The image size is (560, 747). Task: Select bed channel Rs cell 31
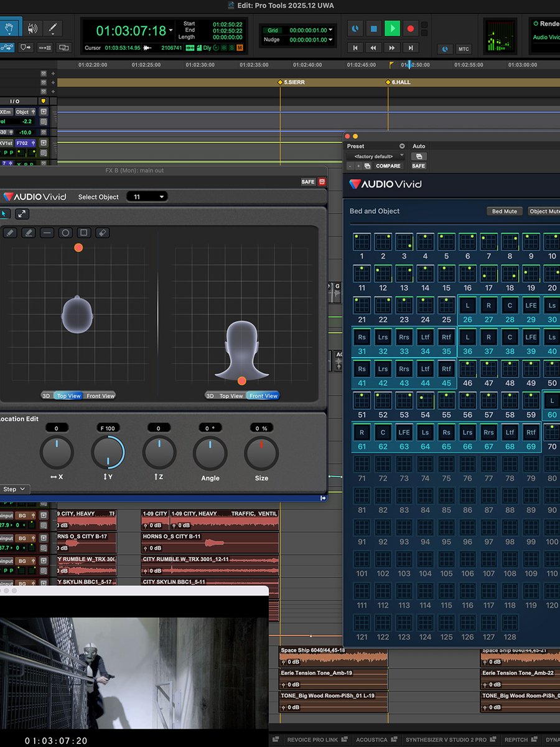click(x=362, y=337)
